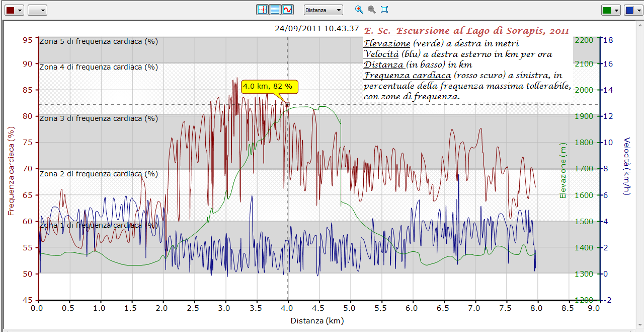The height and width of the screenshot is (332, 644).
Task: Click the date 24/09/2011 10.43.37 label
Action: 317,29
